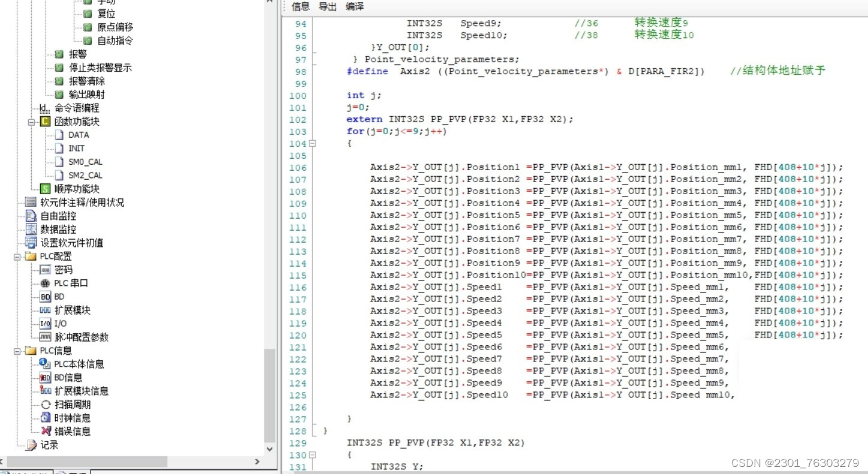
Task: Click the 'INT32S Speed9;' declaration line
Action: click(x=454, y=23)
